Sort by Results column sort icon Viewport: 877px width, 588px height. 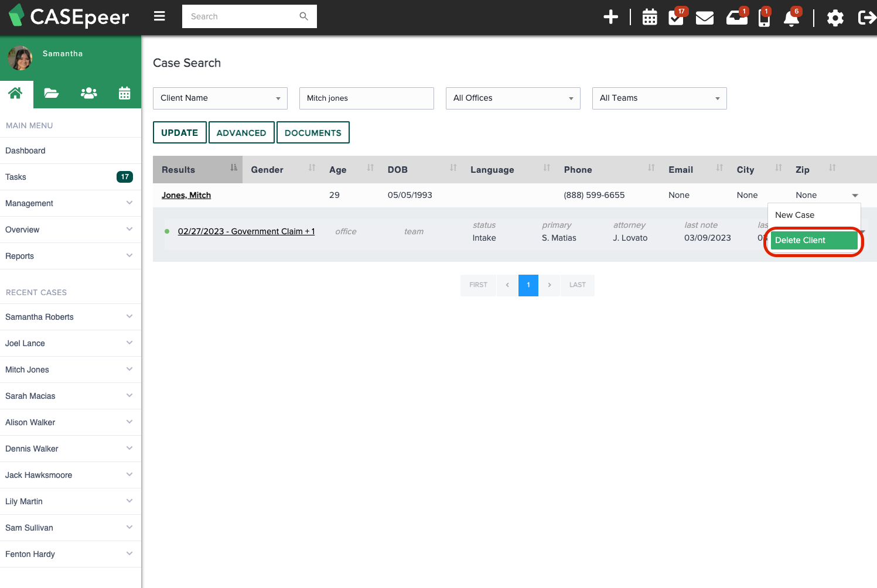(234, 167)
